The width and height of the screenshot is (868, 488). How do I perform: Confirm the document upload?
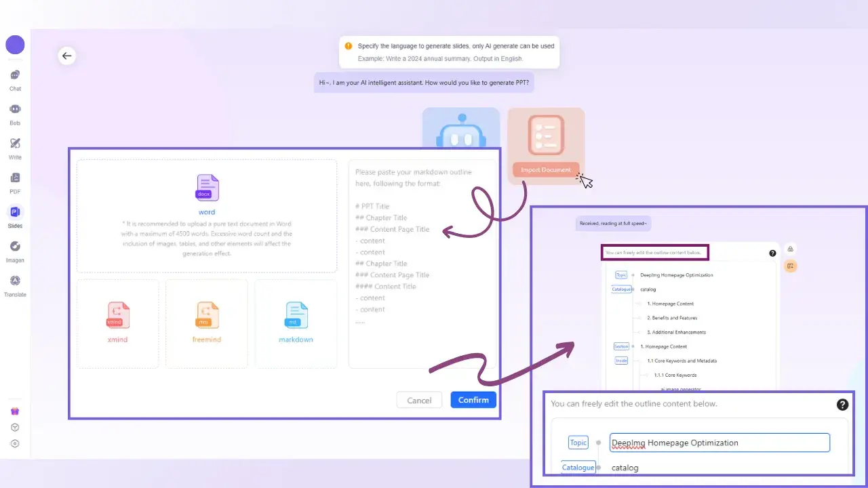pos(473,400)
